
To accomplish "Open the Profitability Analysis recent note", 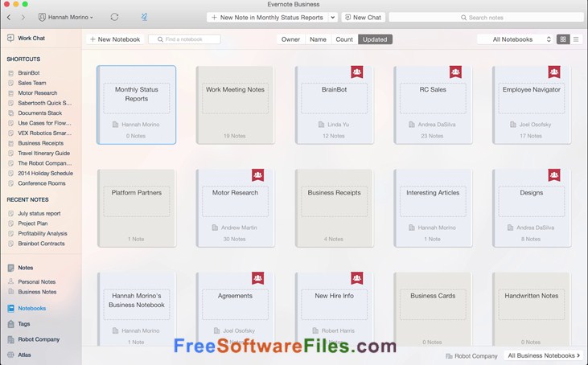I will [x=43, y=233].
